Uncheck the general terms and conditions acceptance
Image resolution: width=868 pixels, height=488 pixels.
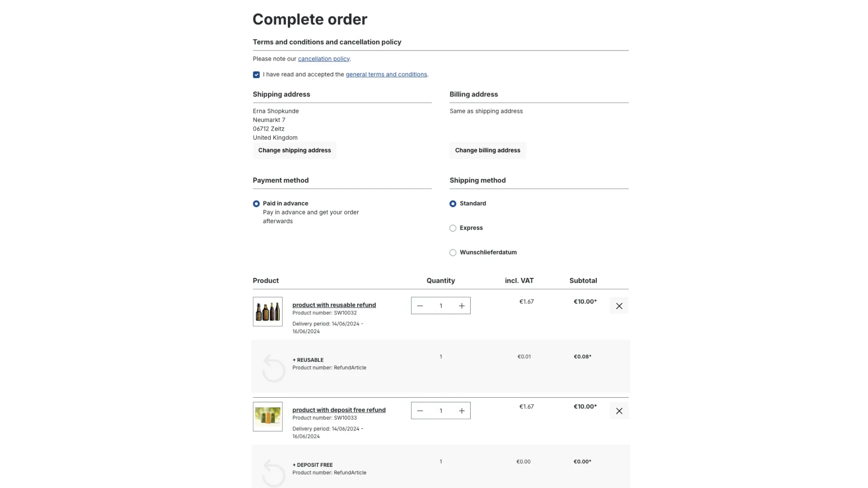256,75
